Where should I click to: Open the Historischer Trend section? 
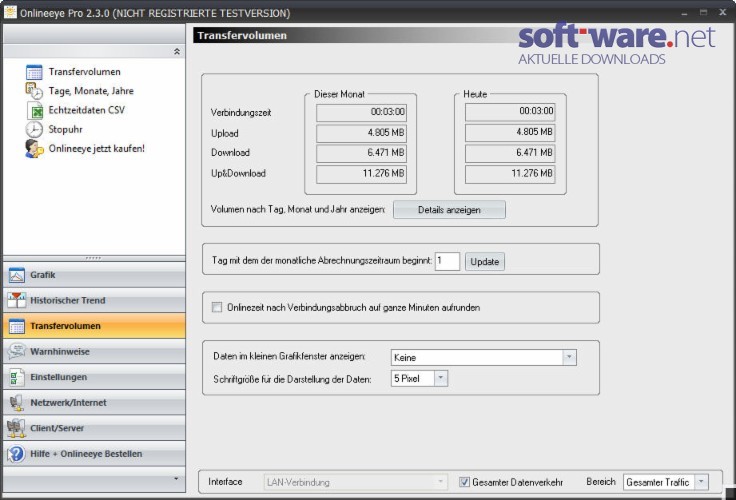tap(94, 300)
